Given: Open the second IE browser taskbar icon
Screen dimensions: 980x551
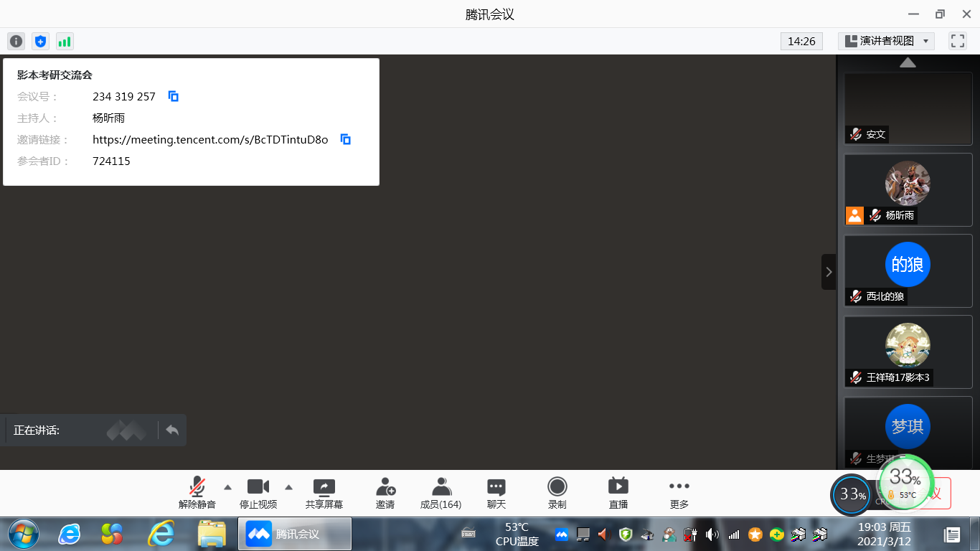Looking at the screenshot, I should 161,534.
